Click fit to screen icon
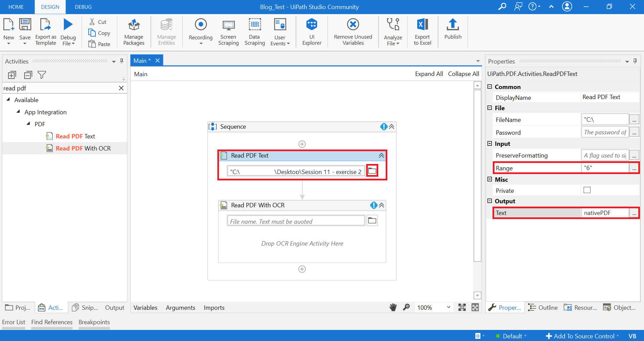This screenshot has width=644, height=341. tap(462, 307)
